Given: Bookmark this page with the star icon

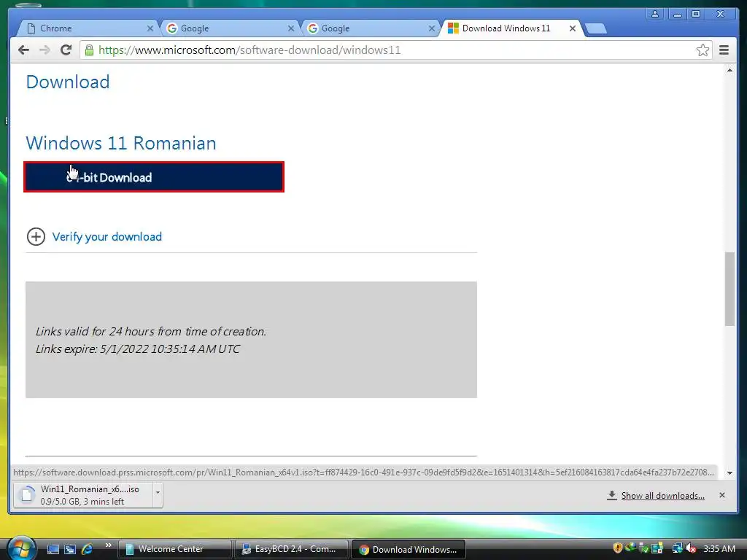Looking at the screenshot, I should click(x=703, y=50).
